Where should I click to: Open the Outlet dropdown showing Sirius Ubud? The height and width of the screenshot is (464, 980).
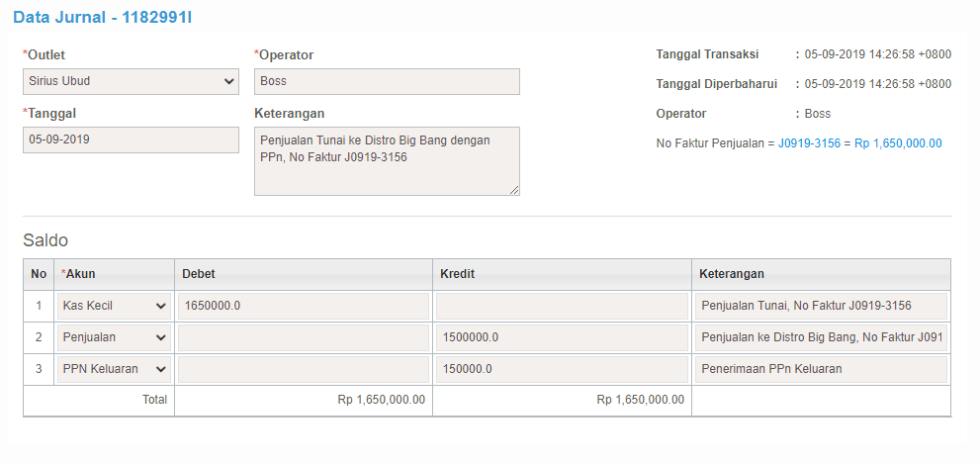click(131, 81)
